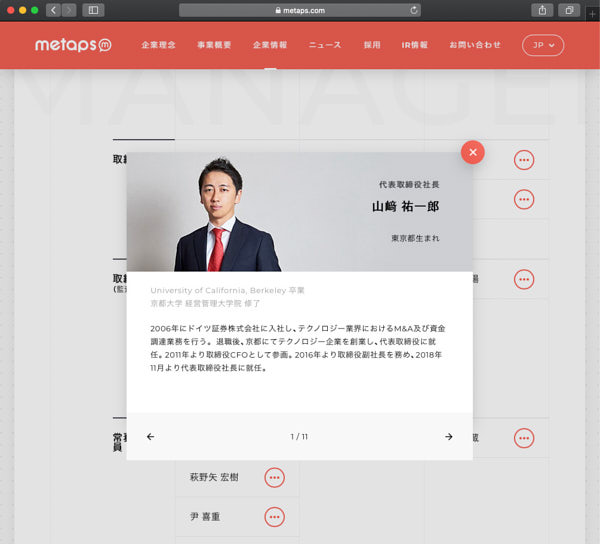600x544 pixels.
Task: Go to ニュース page
Action: coord(325,45)
